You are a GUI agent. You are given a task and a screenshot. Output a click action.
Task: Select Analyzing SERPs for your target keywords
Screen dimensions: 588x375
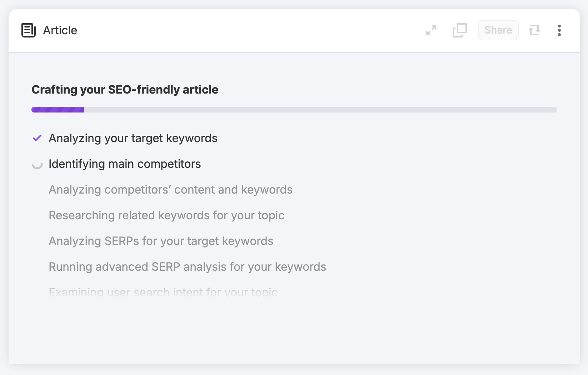pyautogui.click(x=161, y=241)
